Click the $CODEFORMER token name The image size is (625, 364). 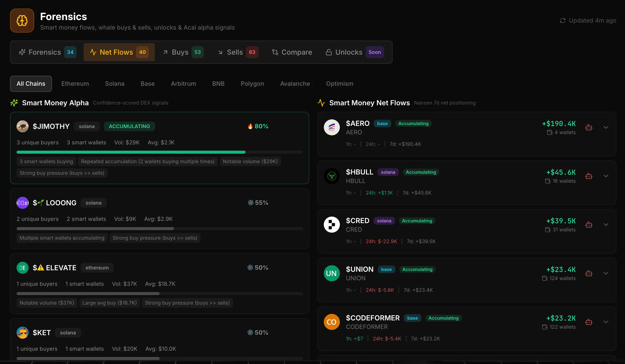(373, 318)
